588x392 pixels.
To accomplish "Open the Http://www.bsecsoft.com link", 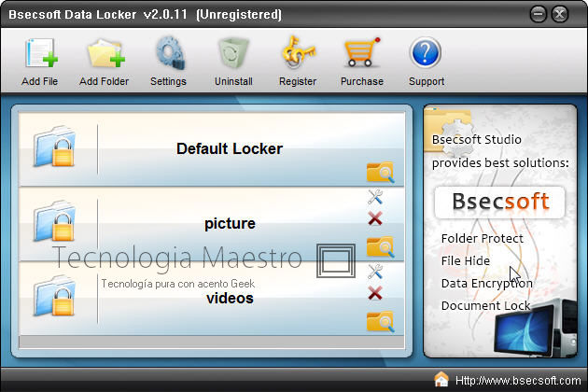I will [x=518, y=381].
